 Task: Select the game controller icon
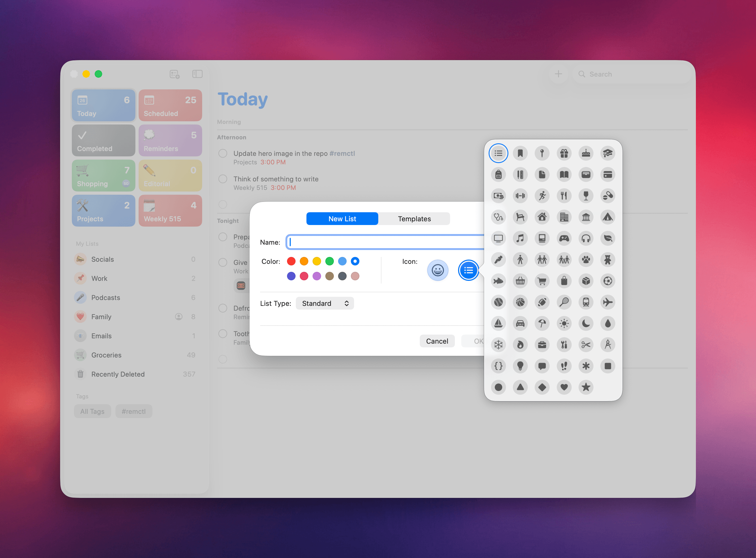click(x=564, y=239)
